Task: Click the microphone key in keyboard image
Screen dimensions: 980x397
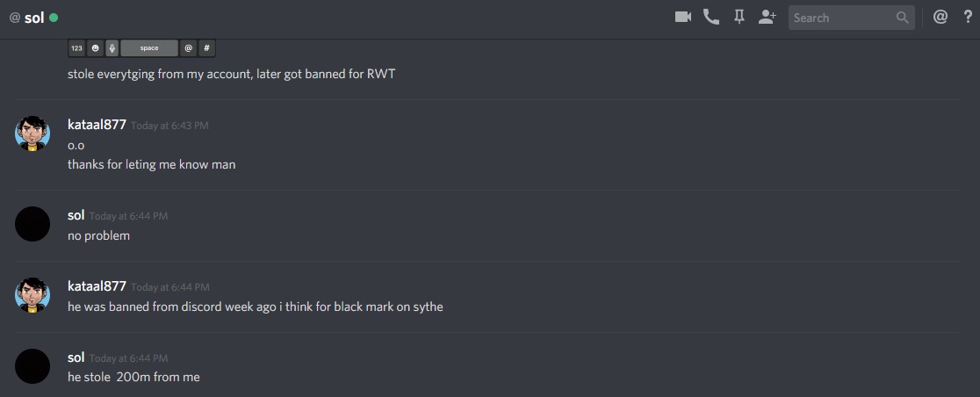Action: point(112,48)
